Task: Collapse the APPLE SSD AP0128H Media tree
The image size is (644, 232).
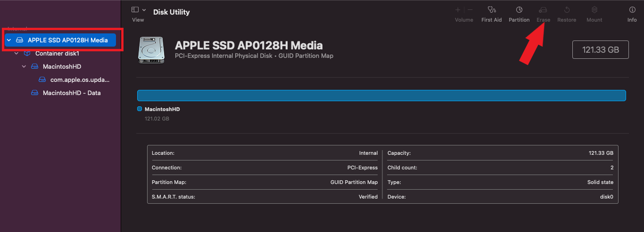Action: [x=9, y=40]
